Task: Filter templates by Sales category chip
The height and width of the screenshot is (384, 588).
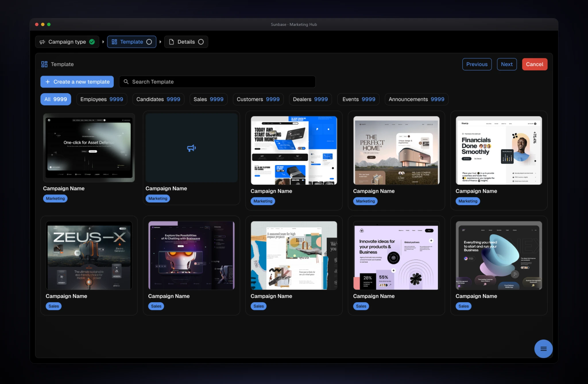Action: 208,99
